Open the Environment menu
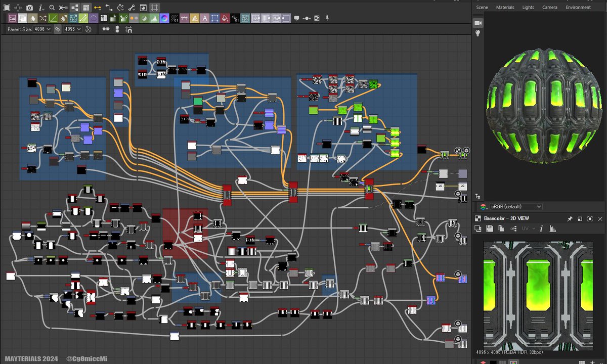 click(x=578, y=7)
